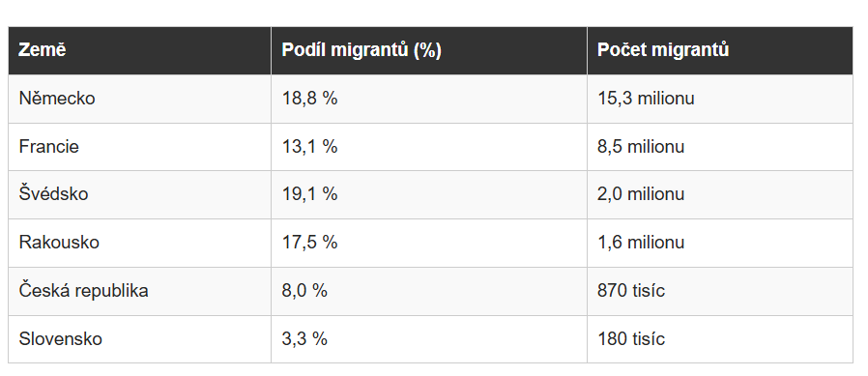Select the Česká republika cell

[139, 291]
